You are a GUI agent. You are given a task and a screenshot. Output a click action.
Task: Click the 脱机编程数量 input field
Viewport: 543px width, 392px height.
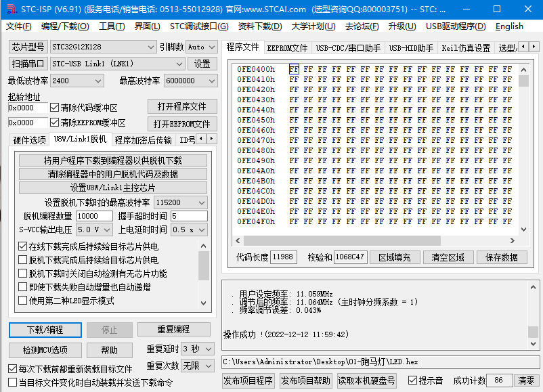tap(94, 216)
